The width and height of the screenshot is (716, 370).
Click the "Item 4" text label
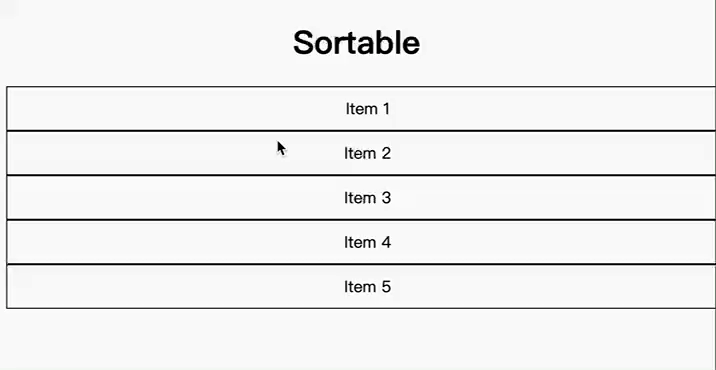(368, 242)
